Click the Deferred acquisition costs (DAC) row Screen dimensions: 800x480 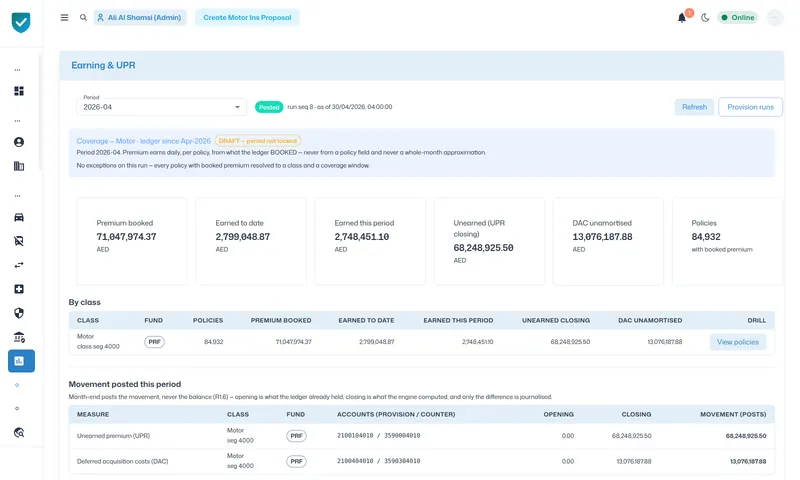[x=421, y=461]
